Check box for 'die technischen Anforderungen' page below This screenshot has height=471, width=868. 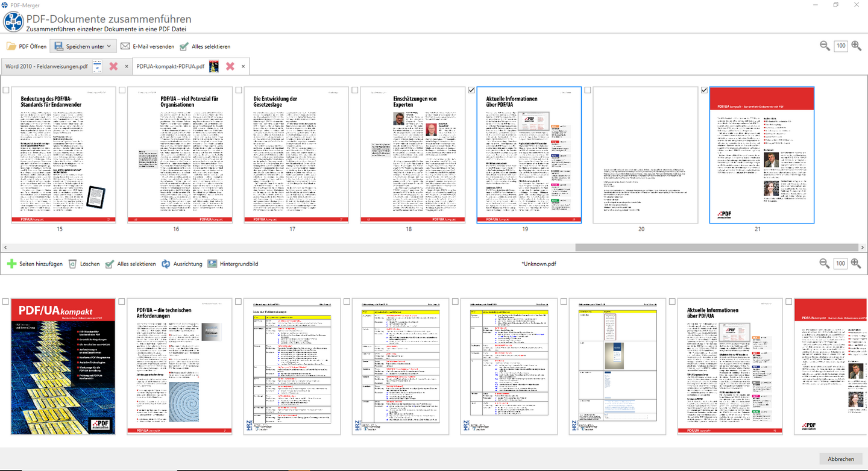[122, 301]
